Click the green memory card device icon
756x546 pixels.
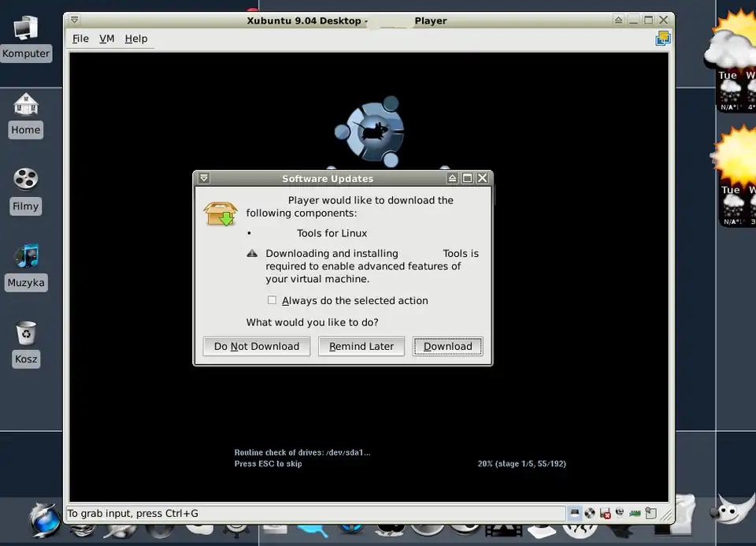(635, 514)
